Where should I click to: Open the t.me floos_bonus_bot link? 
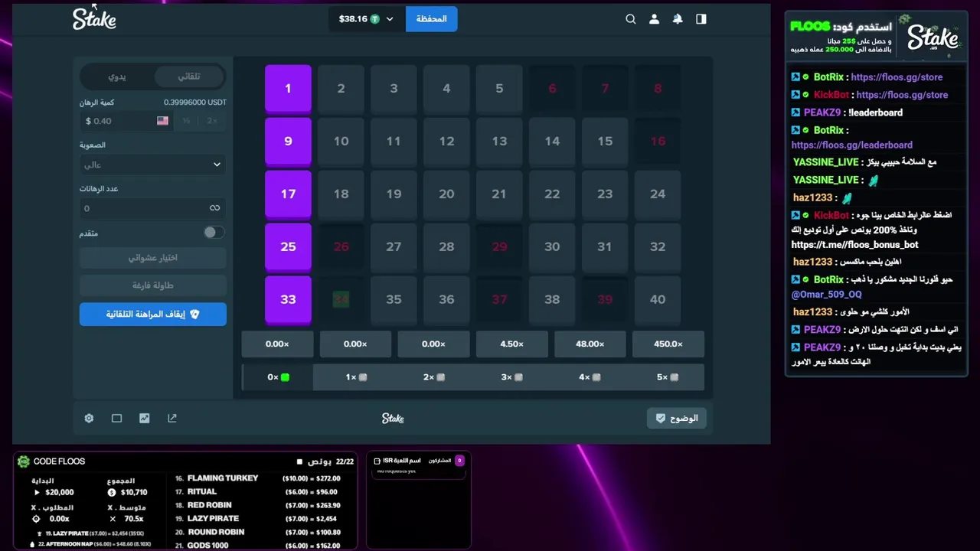click(854, 245)
